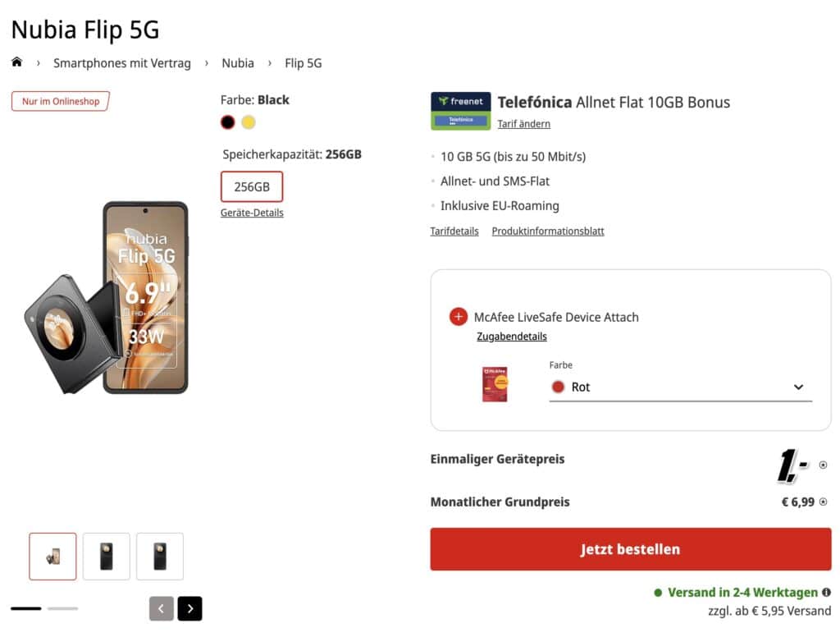
Task: Open the Tarif ändern link
Action: tap(523, 124)
